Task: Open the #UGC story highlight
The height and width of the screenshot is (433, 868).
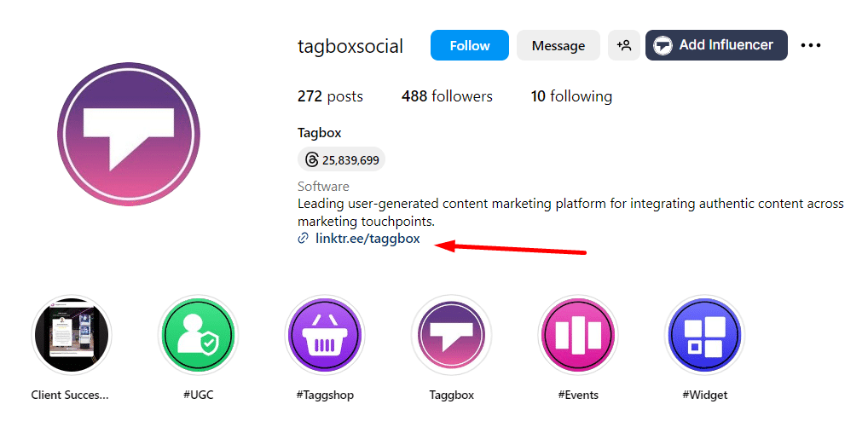Action: coord(198,336)
